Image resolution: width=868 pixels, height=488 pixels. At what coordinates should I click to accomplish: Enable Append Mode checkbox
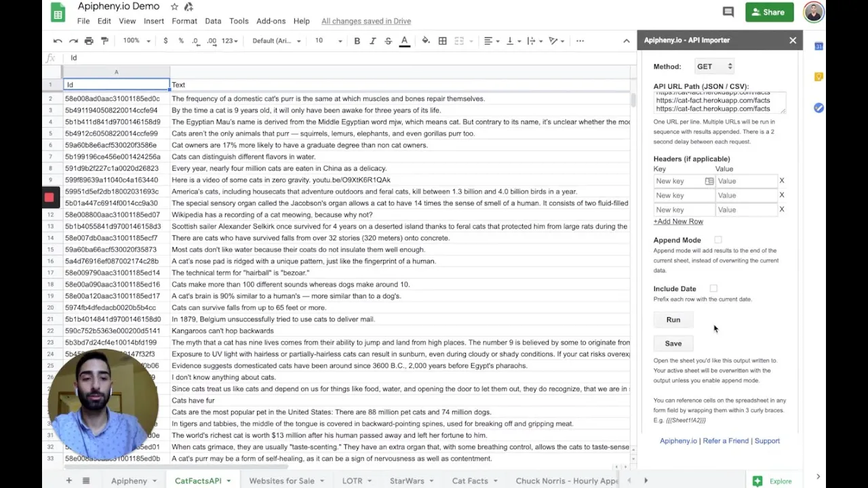[717, 240]
